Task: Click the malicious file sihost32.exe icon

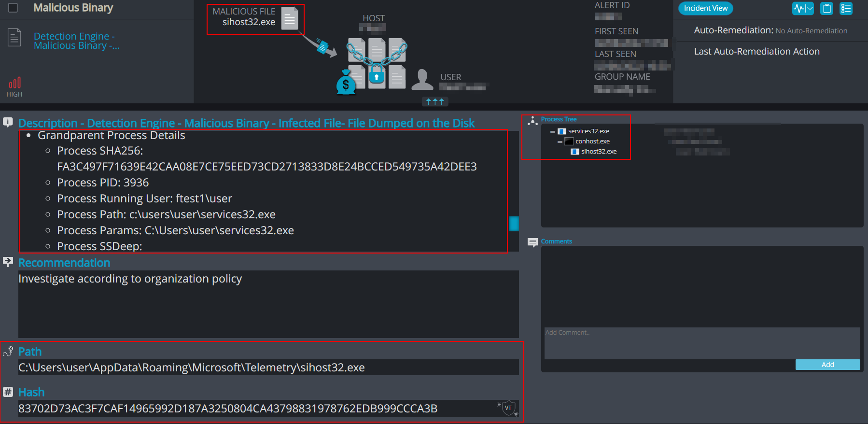Action: pos(290,18)
